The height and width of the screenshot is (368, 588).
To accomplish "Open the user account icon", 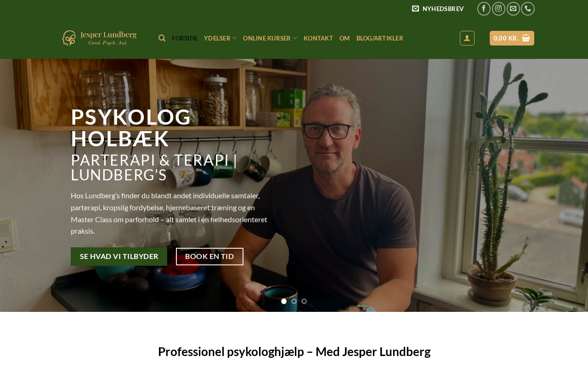I will [x=467, y=38].
